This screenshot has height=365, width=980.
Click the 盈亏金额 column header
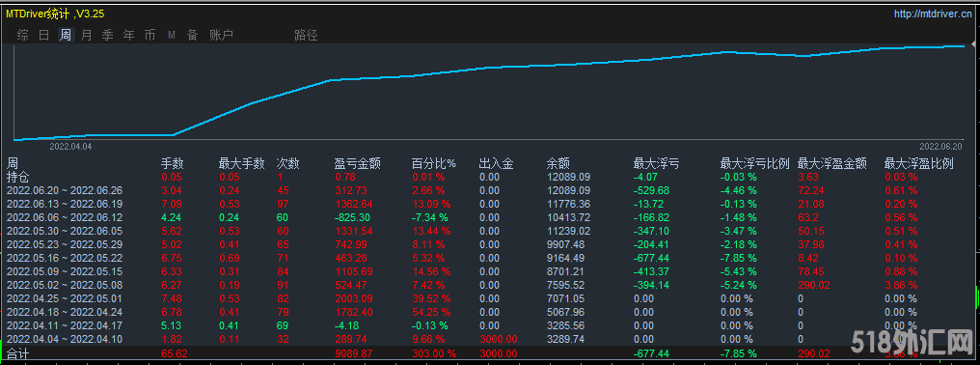pyautogui.click(x=358, y=164)
